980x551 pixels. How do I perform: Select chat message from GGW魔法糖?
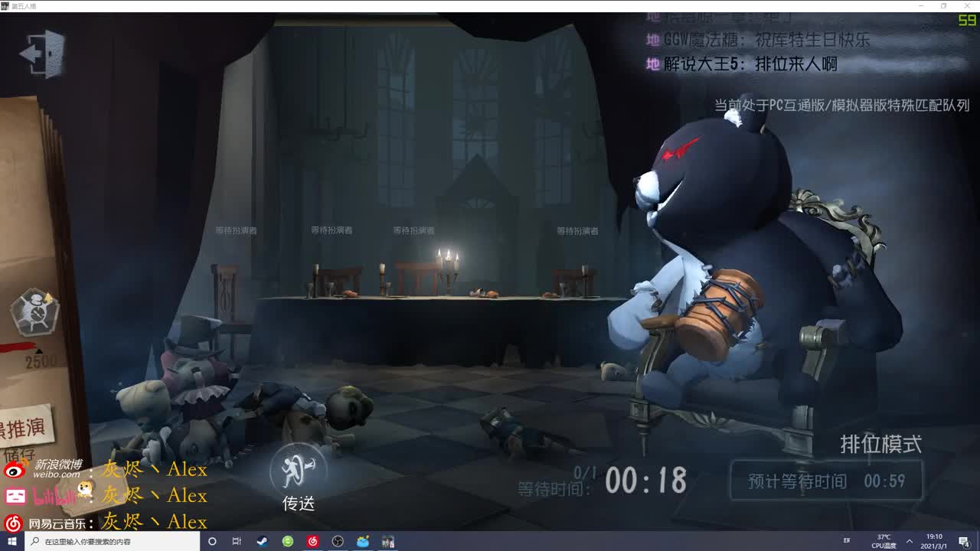click(x=758, y=40)
